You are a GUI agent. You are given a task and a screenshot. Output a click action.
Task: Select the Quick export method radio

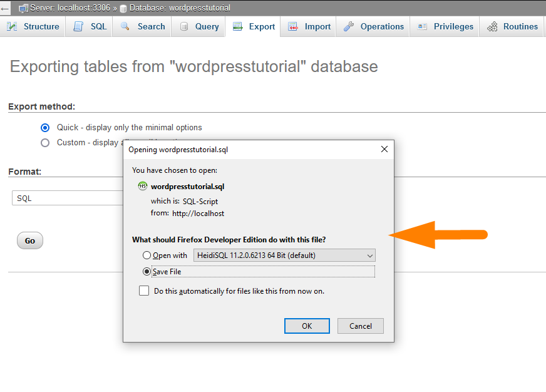(x=45, y=128)
